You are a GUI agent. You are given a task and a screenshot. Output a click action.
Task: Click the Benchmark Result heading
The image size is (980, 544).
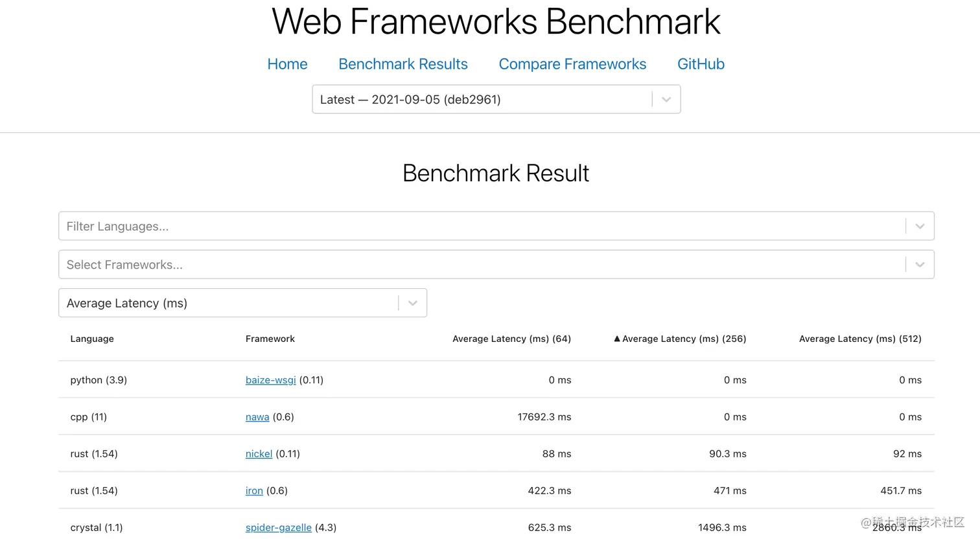496,173
